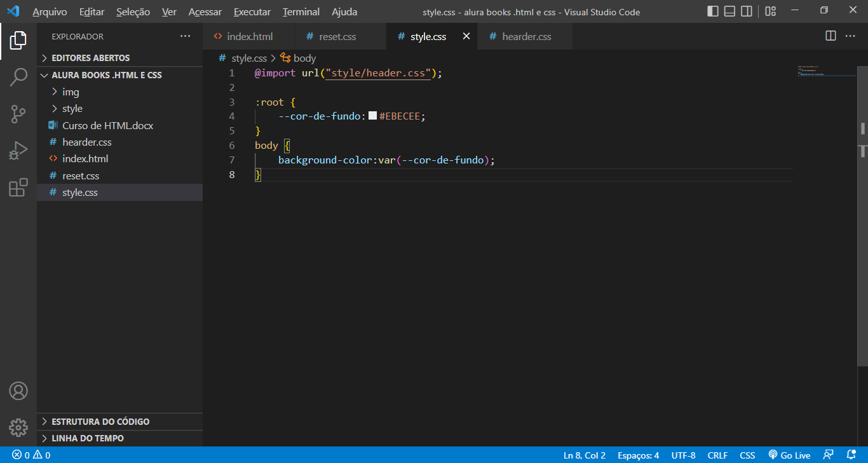Open the customize layout icon

click(770, 11)
